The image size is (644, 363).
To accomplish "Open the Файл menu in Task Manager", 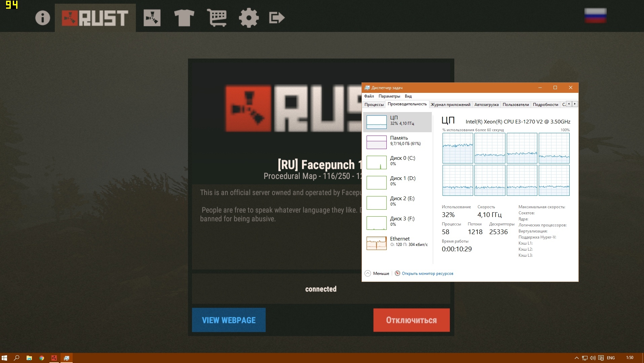I will tap(369, 96).
